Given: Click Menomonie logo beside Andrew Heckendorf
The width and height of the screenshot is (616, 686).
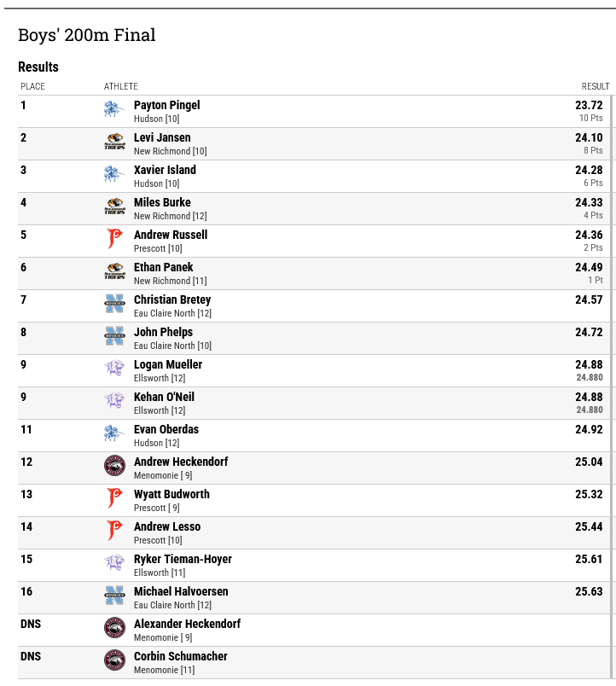Looking at the screenshot, I should tap(114, 466).
